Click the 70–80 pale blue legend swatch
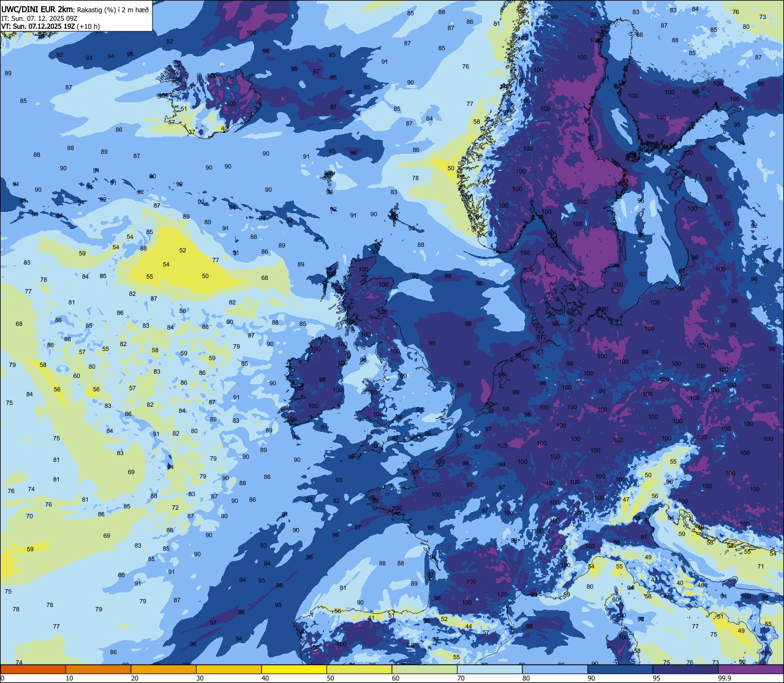 coord(489,669)
